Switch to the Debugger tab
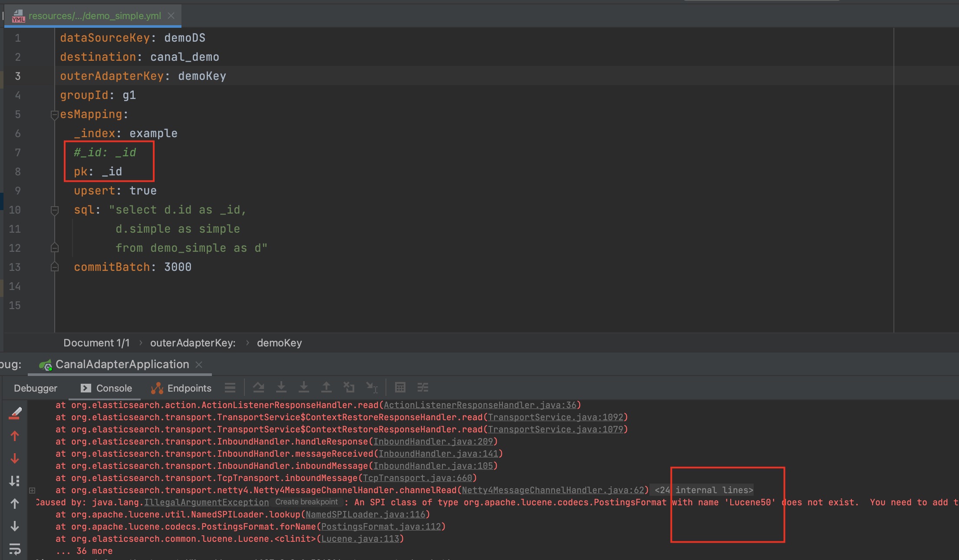Image resolution: width=959 pixels, height=560 pixels. click(x=35, y=388)
